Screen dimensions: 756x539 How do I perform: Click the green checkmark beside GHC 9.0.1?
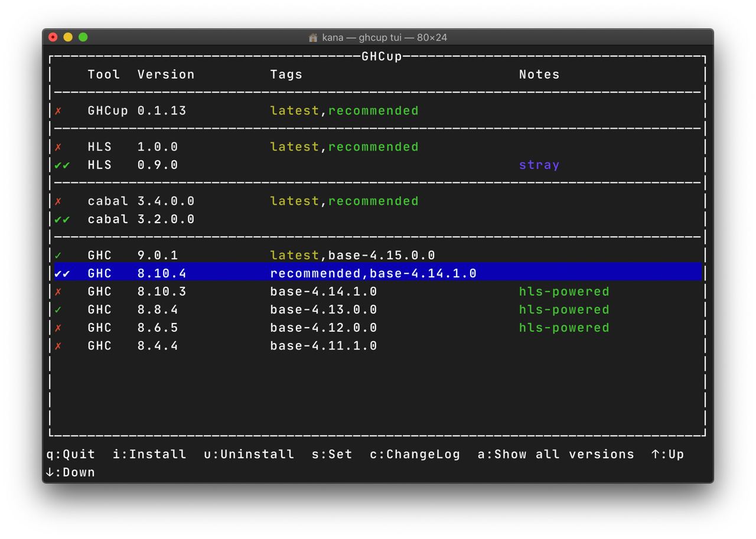point(58,256)
